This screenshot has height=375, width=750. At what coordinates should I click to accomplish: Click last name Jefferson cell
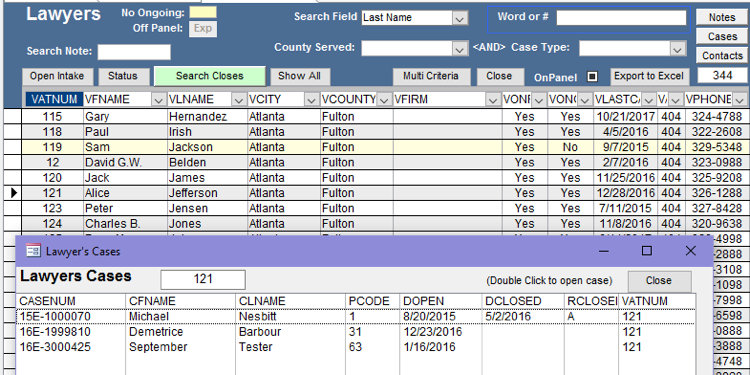(x=207, y=193)
